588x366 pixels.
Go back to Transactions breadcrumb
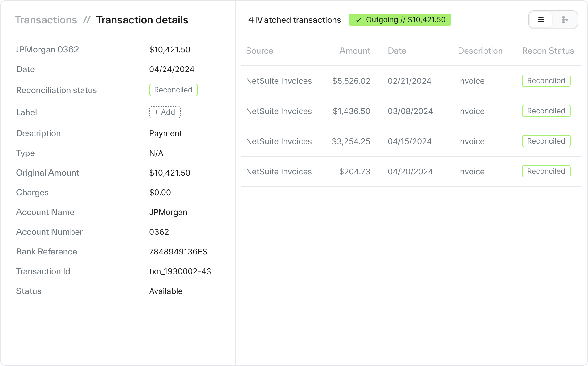click(46, 20)
